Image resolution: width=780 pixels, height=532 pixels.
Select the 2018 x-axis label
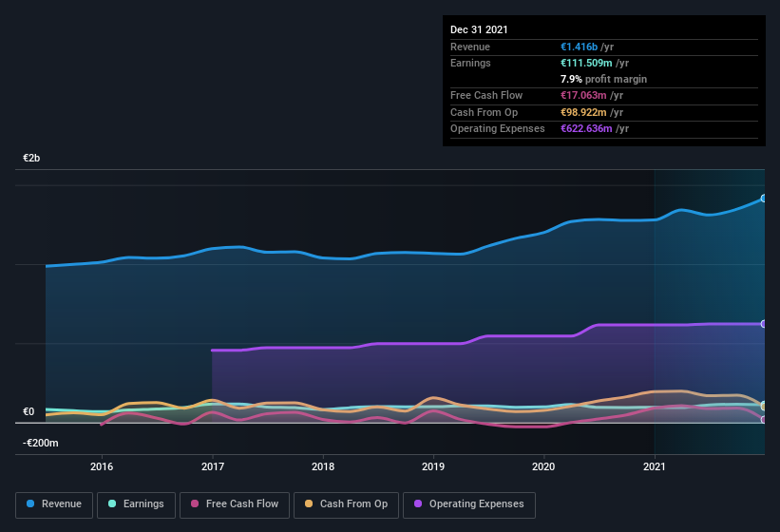[323, 466]
